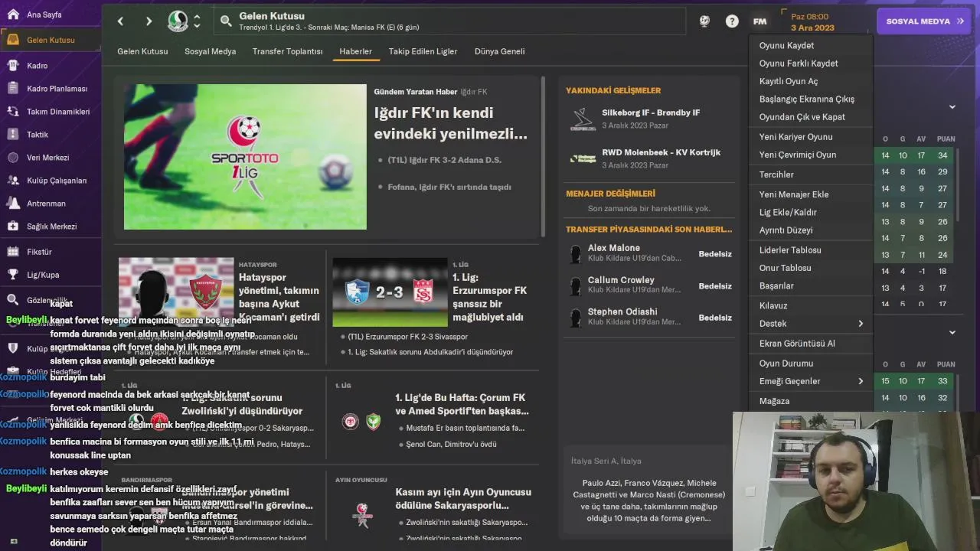This screenshot has width=980, height=551.
Task: Open Sağlık Merkezi icon in sidebar
Action: (13, 227)
